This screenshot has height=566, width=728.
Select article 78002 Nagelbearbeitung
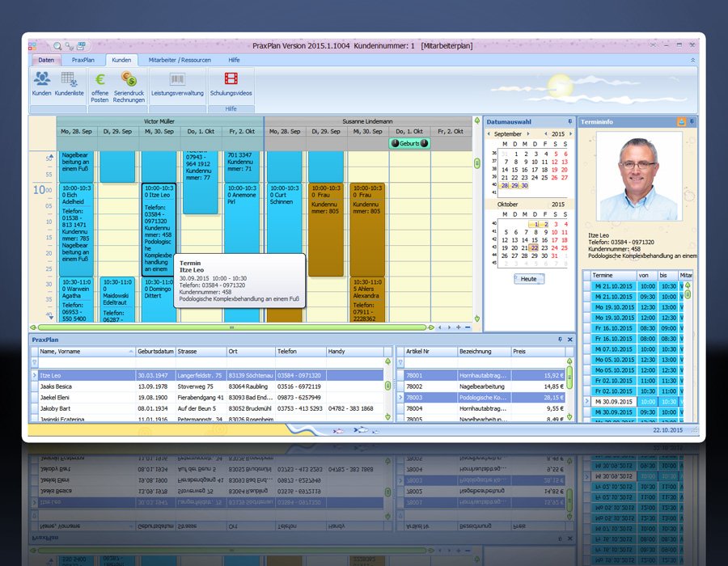[x=485, y=386]
